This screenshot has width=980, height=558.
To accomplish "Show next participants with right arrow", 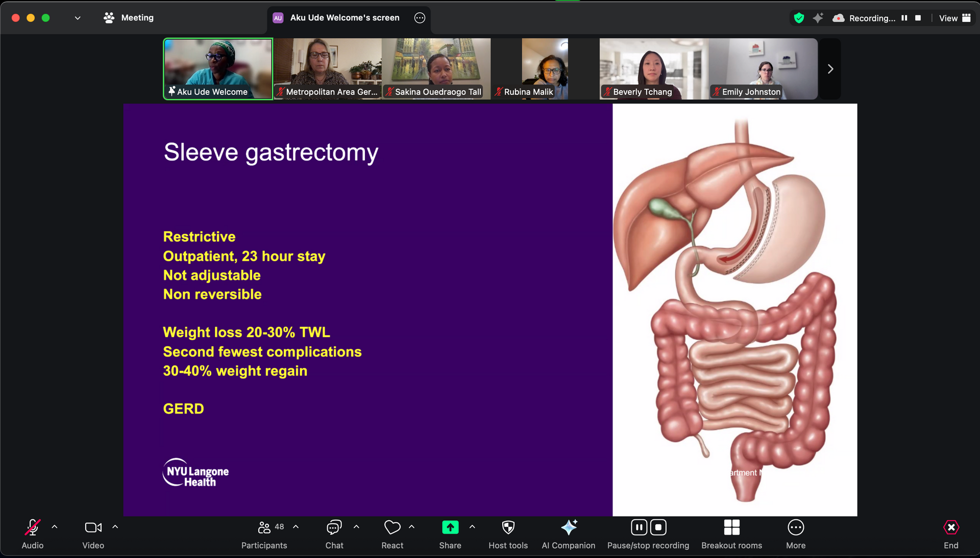I will point(830,69).
